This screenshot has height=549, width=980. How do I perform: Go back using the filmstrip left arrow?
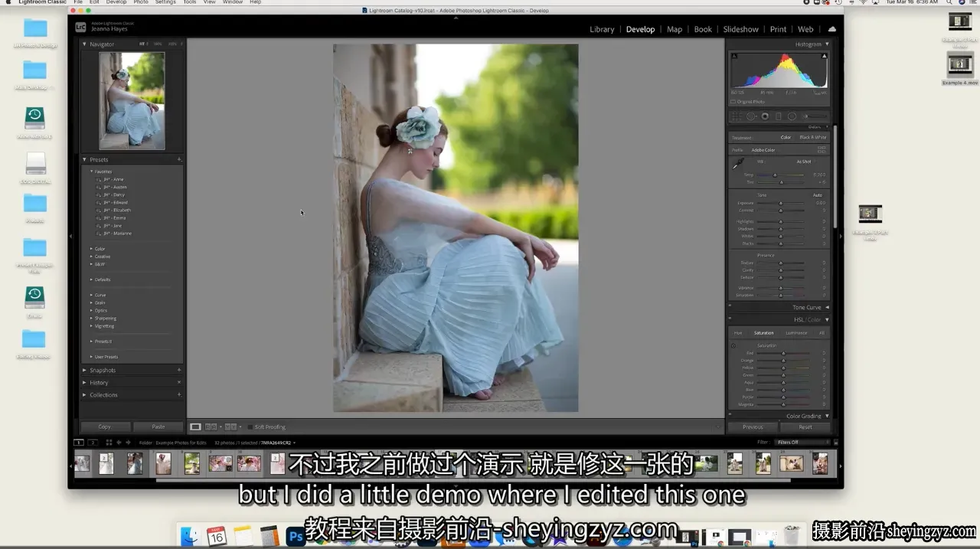click(x=119, y=443)
